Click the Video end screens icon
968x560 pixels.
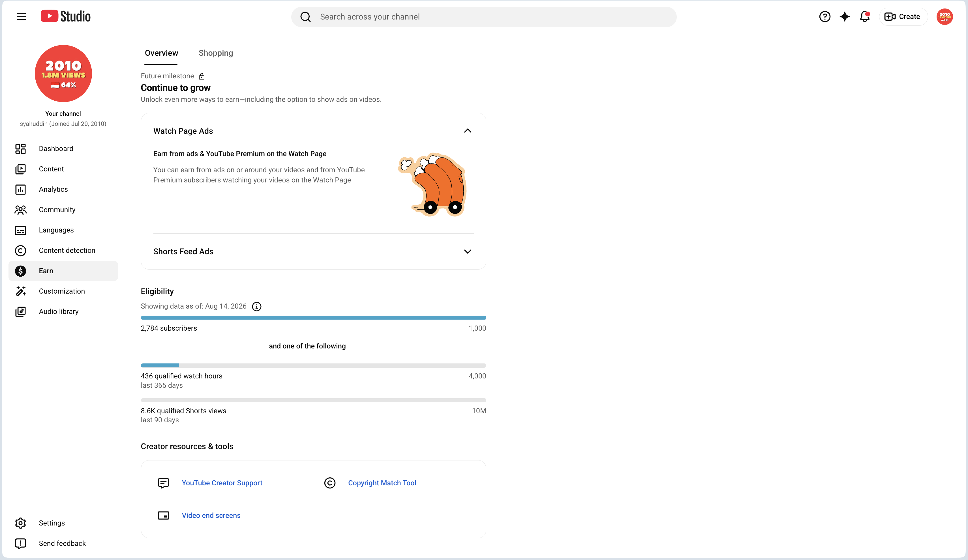coord(163,516)
